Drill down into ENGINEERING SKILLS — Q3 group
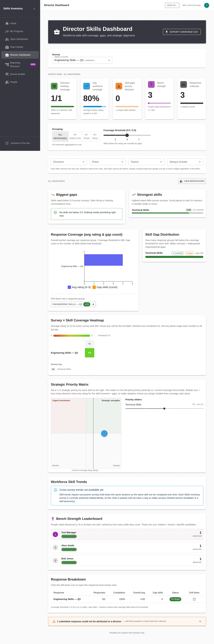214x644 pixels. [x=73, y=304]
